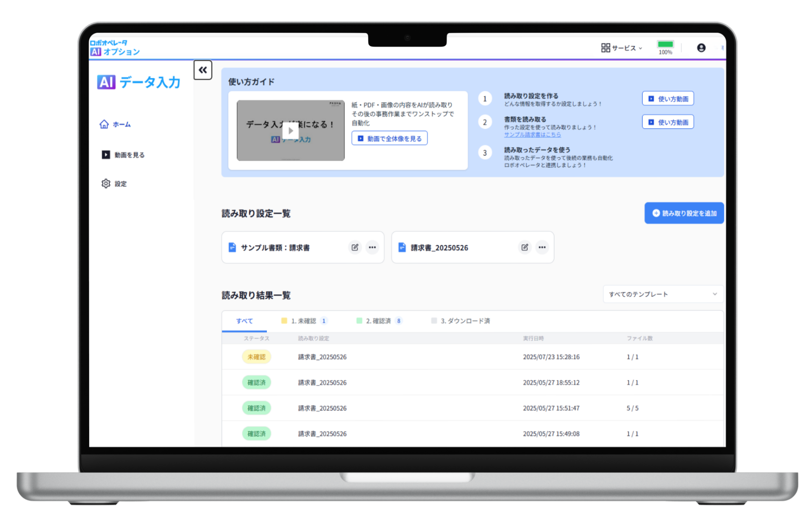Play the guide video thumbnail

tap(290, 131)
